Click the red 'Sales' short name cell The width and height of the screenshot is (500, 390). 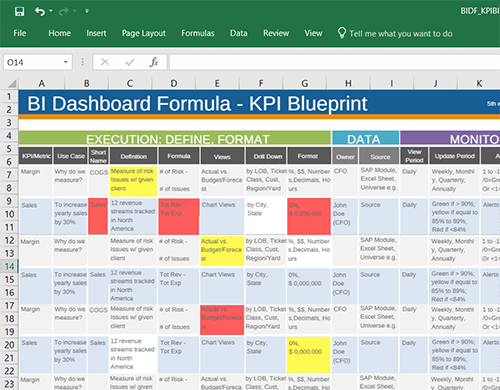tap(98, 216)
